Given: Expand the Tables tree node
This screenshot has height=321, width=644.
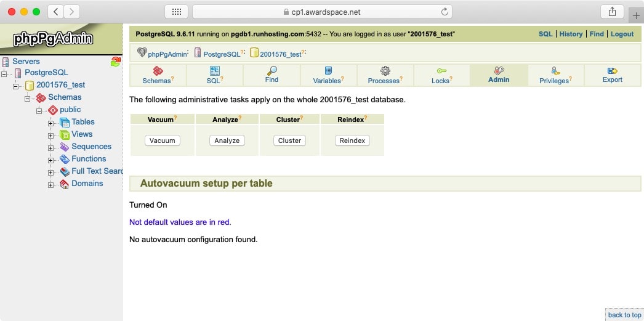Looking at the screenshot, I should click(51, 123).
